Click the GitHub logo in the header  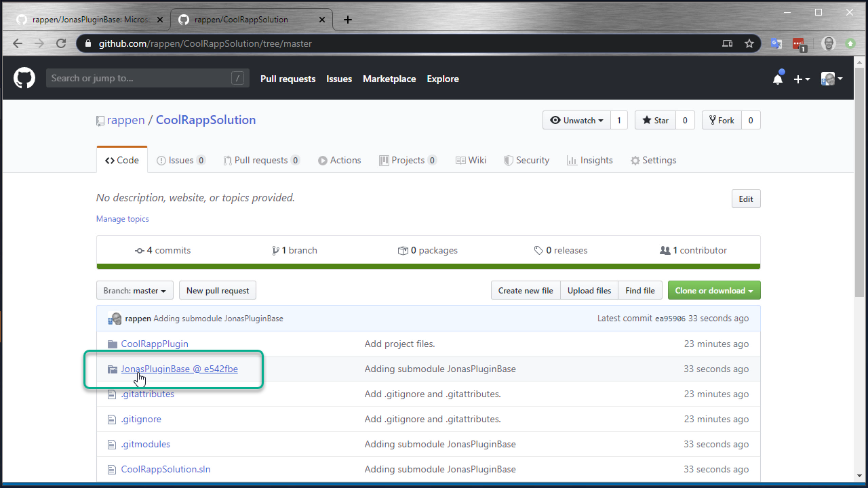point(24,79)
